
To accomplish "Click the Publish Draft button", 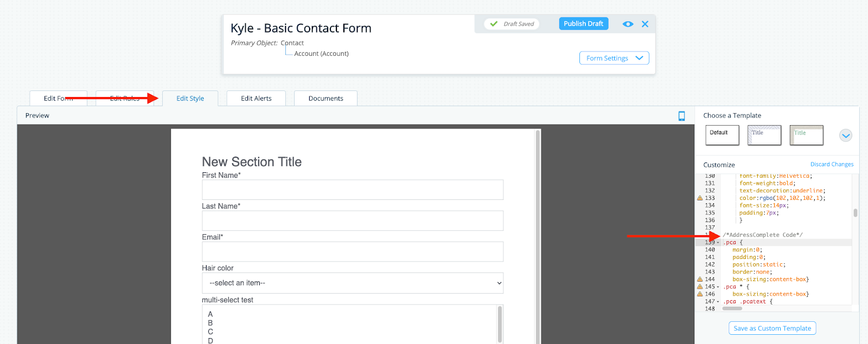I will (583, 24).
